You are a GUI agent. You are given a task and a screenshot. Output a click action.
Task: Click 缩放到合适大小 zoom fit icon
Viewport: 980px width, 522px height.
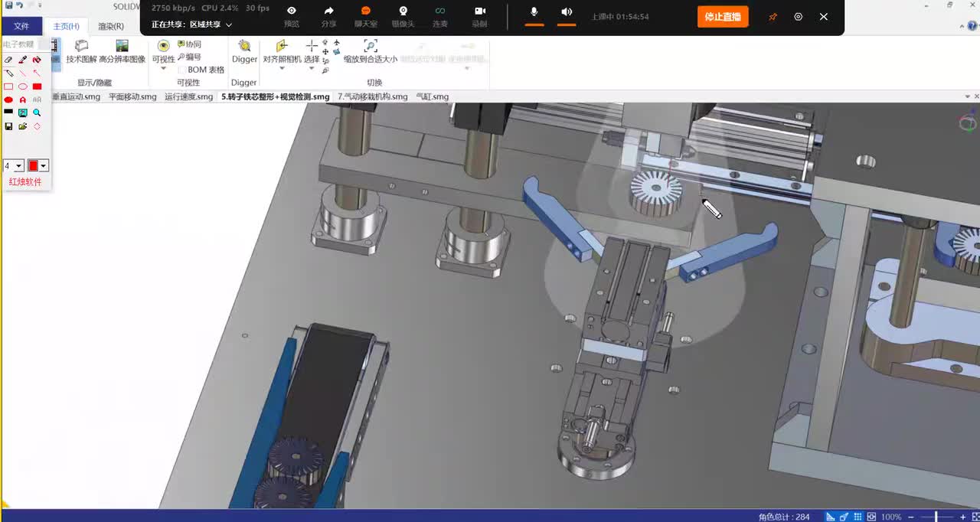coord(371,46)
